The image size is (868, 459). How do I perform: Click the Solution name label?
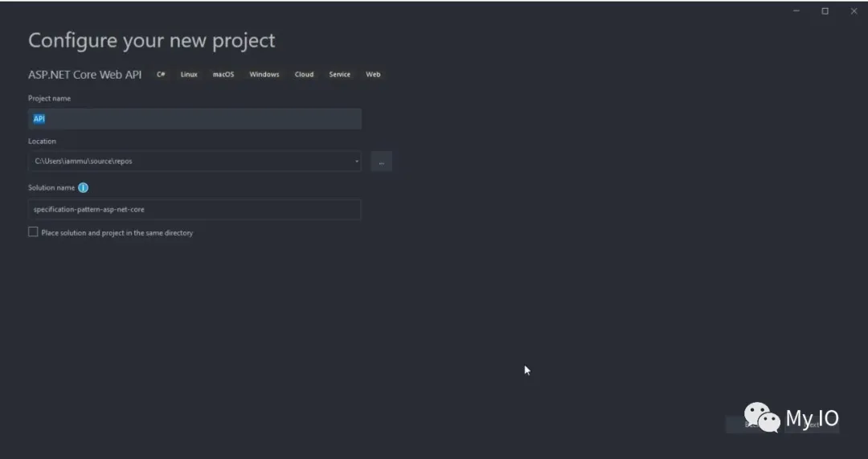[51, 187]
